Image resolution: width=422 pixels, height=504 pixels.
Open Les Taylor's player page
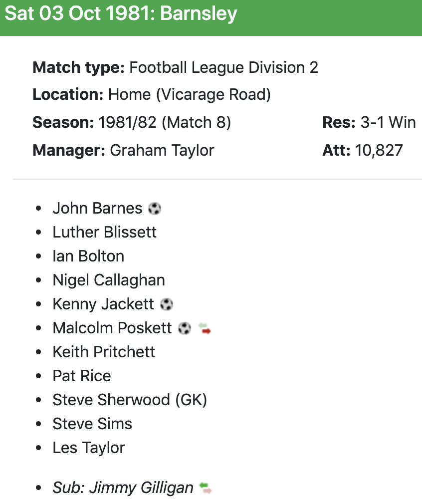[89, 448]
